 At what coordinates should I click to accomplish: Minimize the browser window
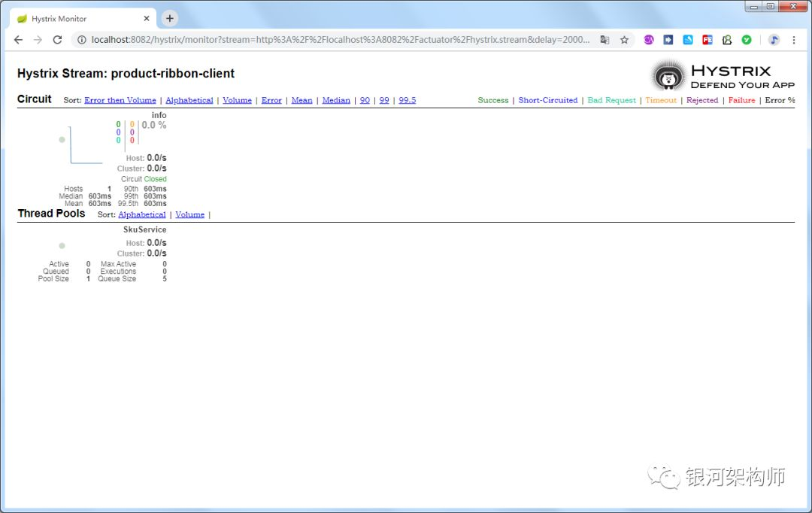pyautogui.click(x=754, y=6)
